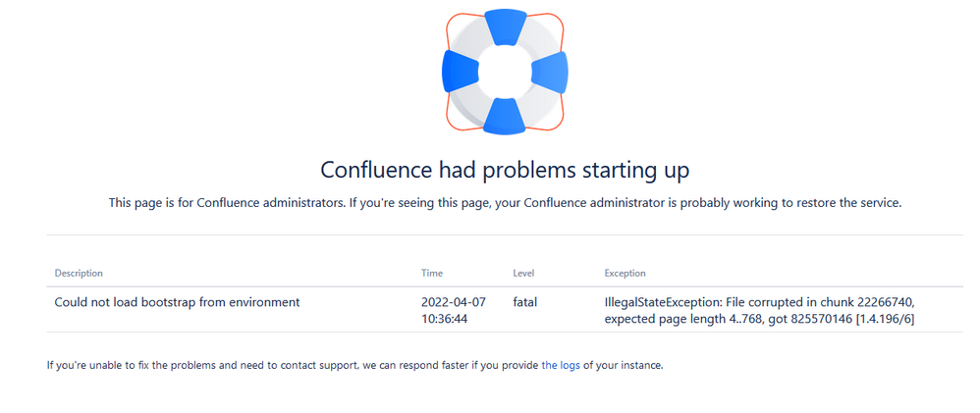Select the 2022-04-07 10:36:44 time cell

(454, 311)
